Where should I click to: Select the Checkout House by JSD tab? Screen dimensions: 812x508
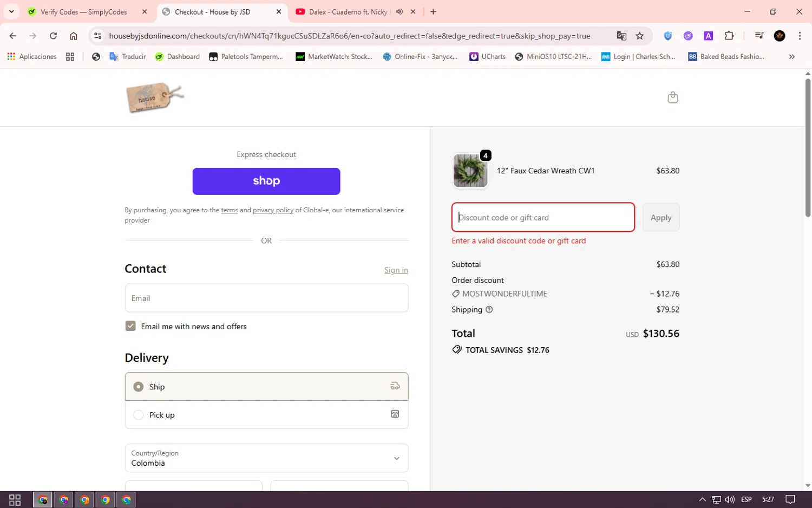point(212,12)
